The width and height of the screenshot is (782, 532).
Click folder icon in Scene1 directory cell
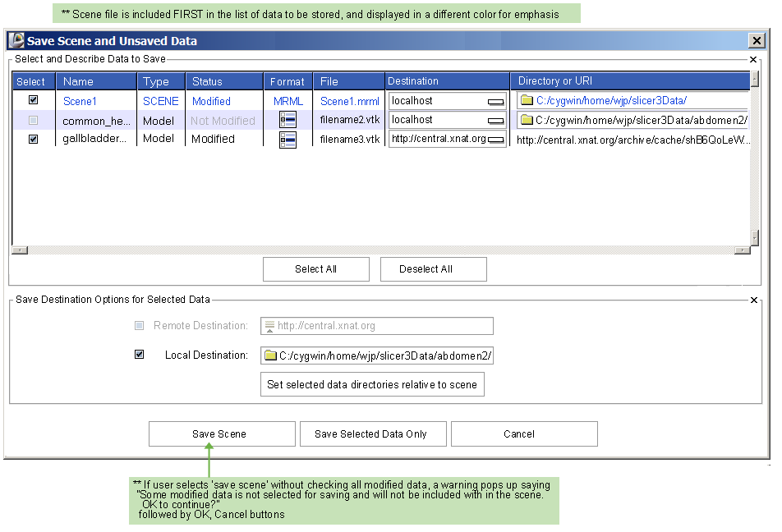point(527,101)
